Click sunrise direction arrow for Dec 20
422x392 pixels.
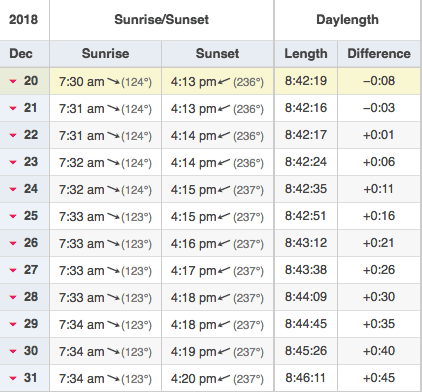click(x=113, y=82)
